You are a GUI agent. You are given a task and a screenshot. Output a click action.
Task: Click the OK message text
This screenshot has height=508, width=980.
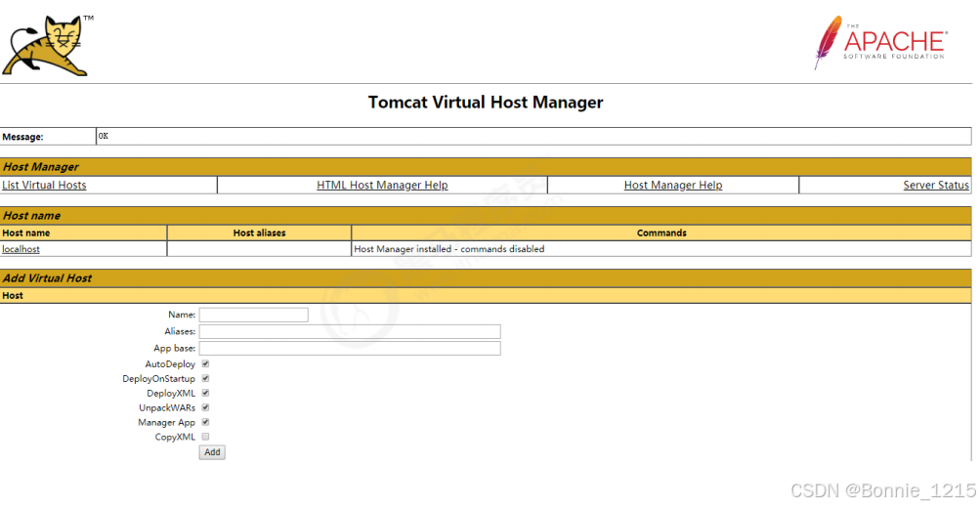point(104,136)
